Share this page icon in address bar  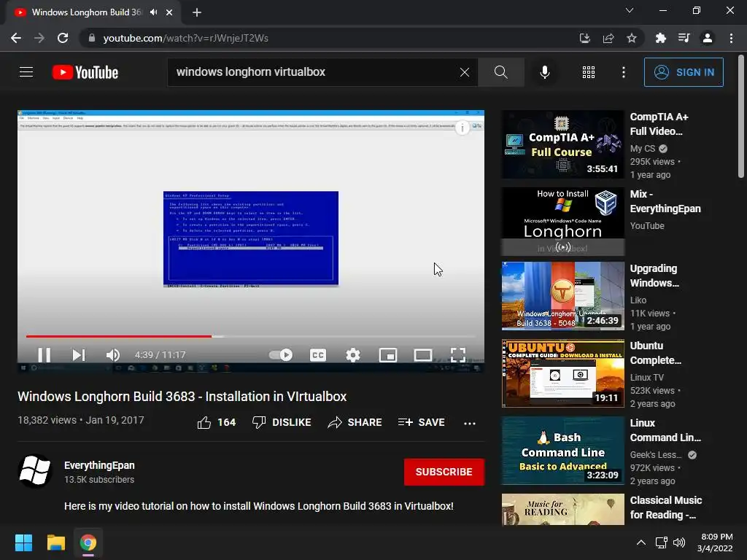tap(608, 38)
